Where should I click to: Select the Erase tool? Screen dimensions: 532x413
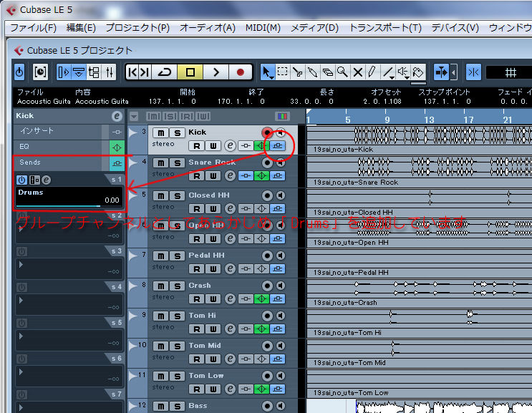pyautogui.click(x=327, y=72)
